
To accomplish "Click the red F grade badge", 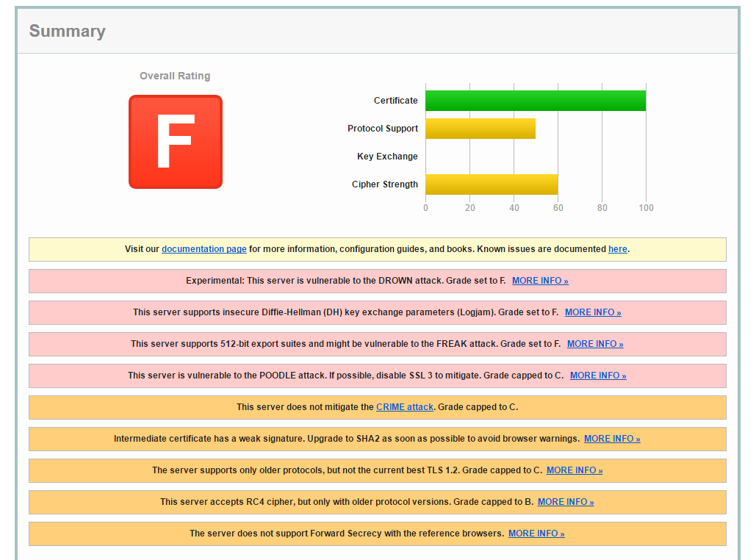I will pos(175,142).
